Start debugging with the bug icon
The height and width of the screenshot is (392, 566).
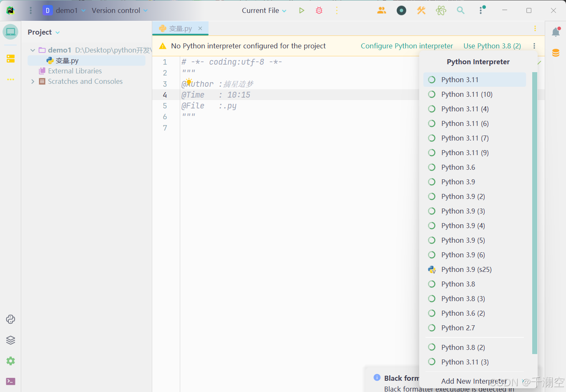tap(319, 10)
